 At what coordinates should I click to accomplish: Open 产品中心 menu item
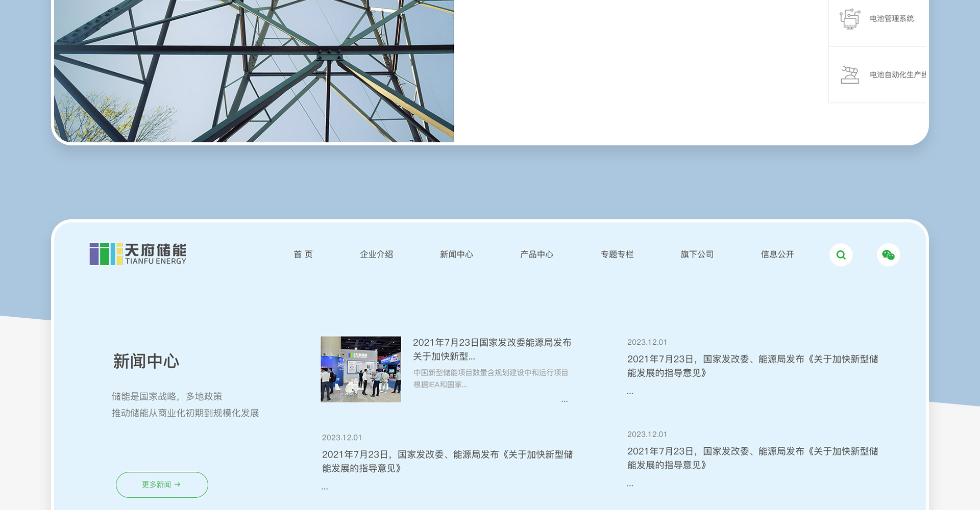click(536, 254)
